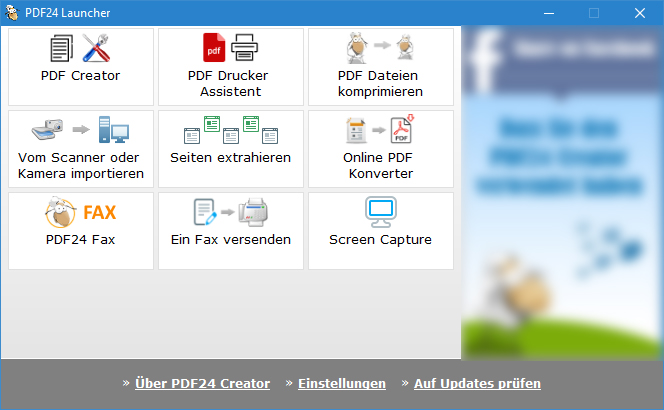This screenshot has width=664, height=410.
Task: Click the scanner to computer import icon
Action: click(81, 130)
